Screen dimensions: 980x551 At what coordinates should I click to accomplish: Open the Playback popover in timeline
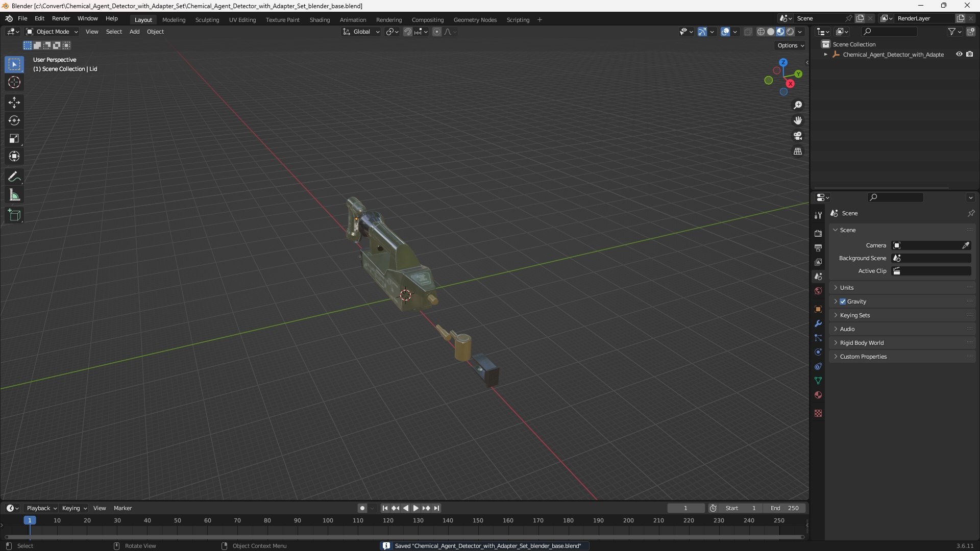pos(41,508)
